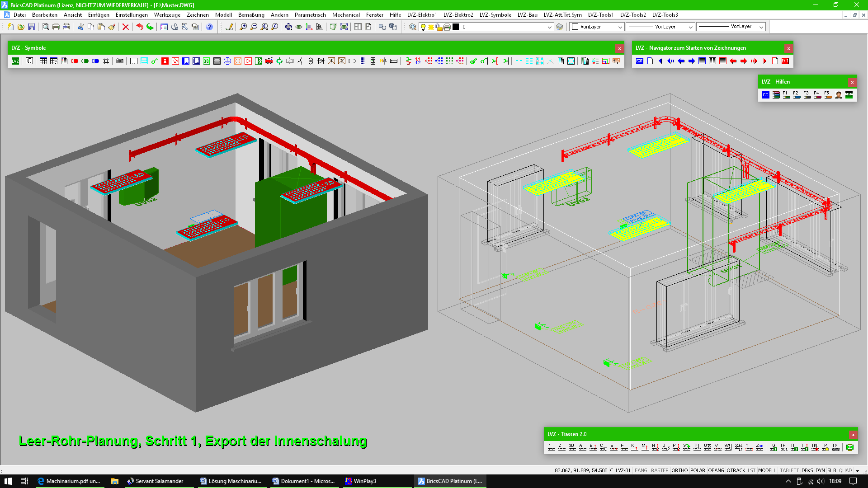This screenshot has width=868, height=488.
Task: Open the layer selection dropdown showing 0
Action: (x=549, y=27)
